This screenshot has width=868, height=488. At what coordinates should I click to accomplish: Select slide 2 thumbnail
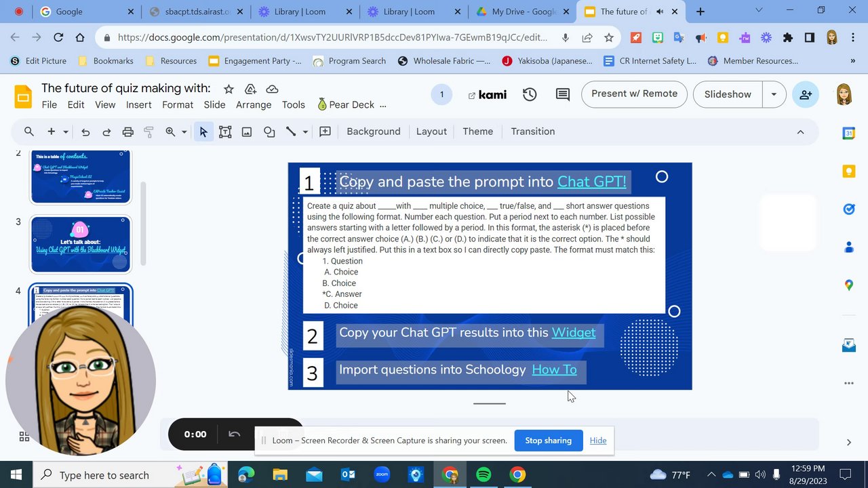[x=80, y=177]
